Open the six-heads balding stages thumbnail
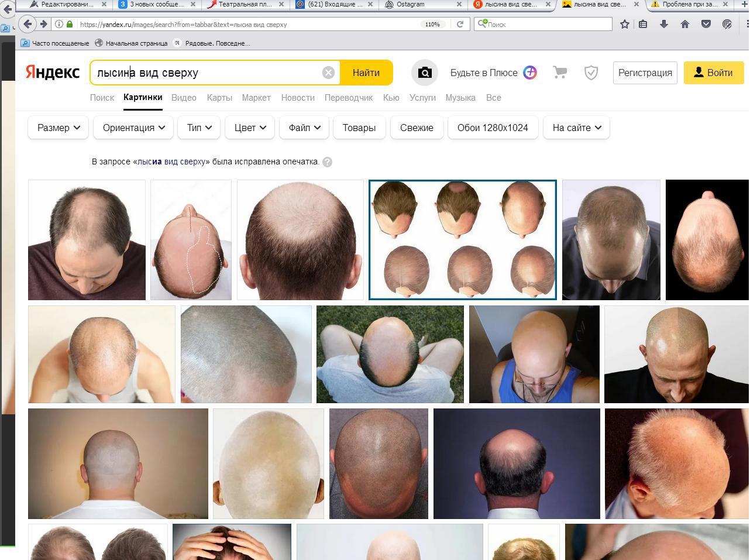Viewport: 750px width, 560px height. [x=463, y=240]
